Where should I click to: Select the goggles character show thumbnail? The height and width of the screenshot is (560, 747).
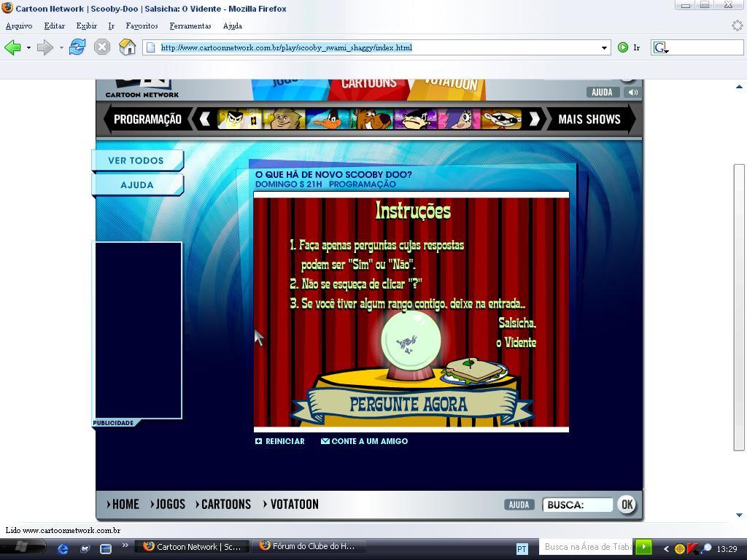pos(502,119)
